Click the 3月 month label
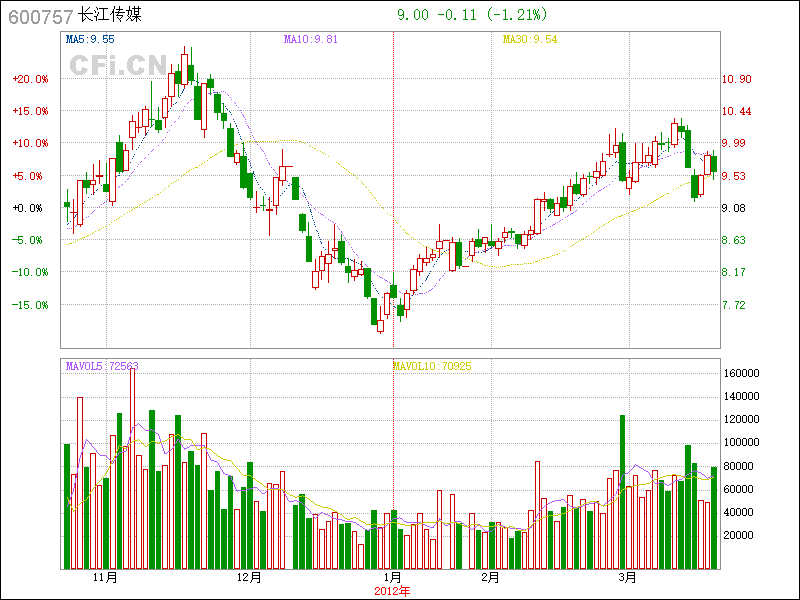The image size is (800, 600). click(x=627, y=578)
